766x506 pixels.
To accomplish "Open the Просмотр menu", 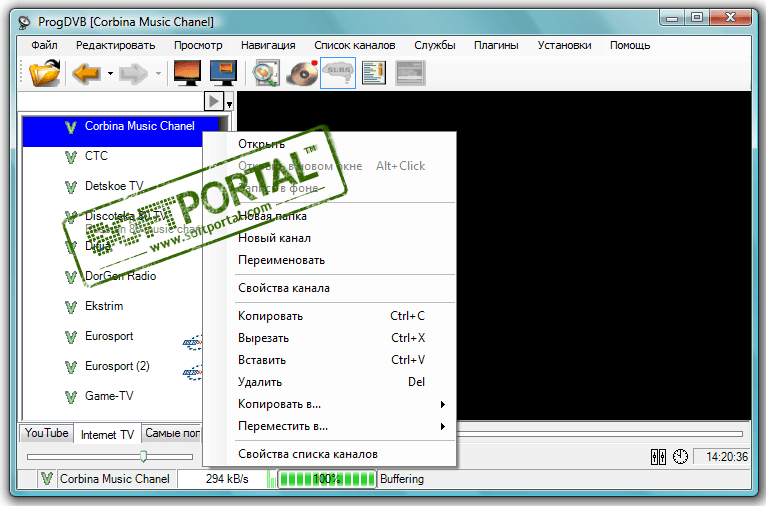I will (x=198, y=45).
